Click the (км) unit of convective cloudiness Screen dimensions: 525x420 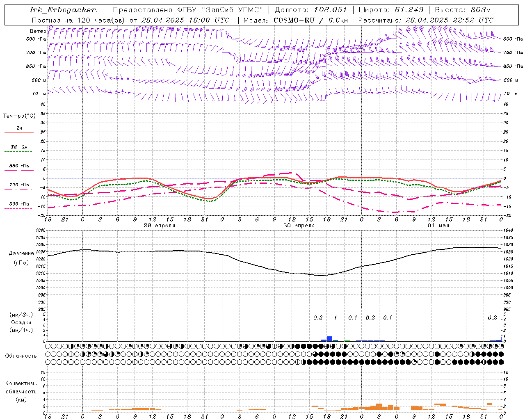[21, 399]
